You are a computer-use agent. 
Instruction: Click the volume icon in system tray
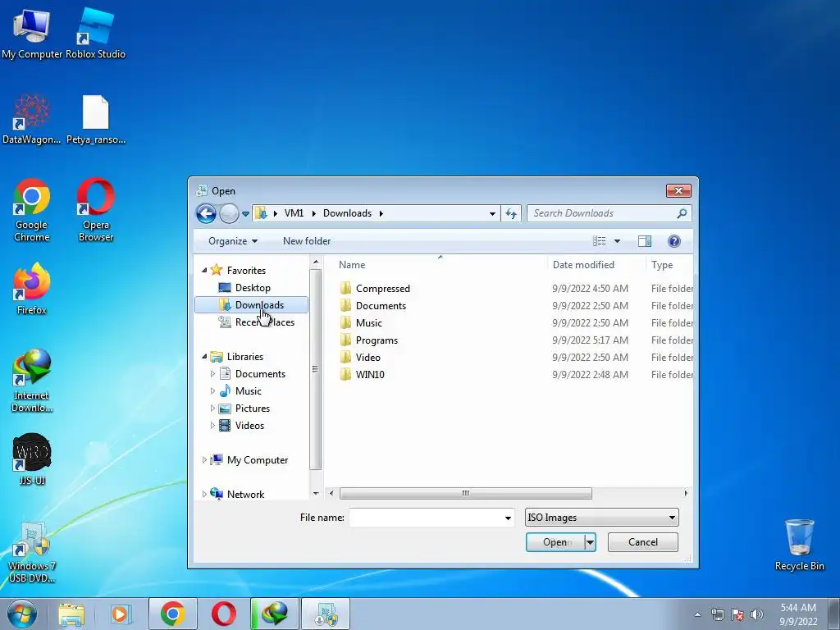click(756, 614)
